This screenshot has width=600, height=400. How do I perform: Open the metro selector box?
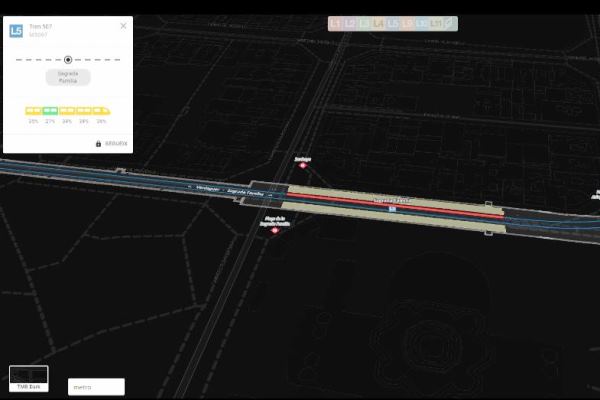coord(96,387)
